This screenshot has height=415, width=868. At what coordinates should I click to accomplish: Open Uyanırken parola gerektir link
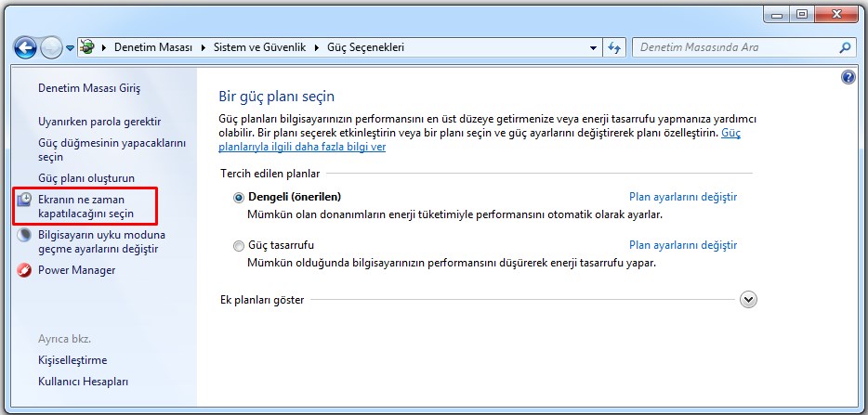pos(99,122)
